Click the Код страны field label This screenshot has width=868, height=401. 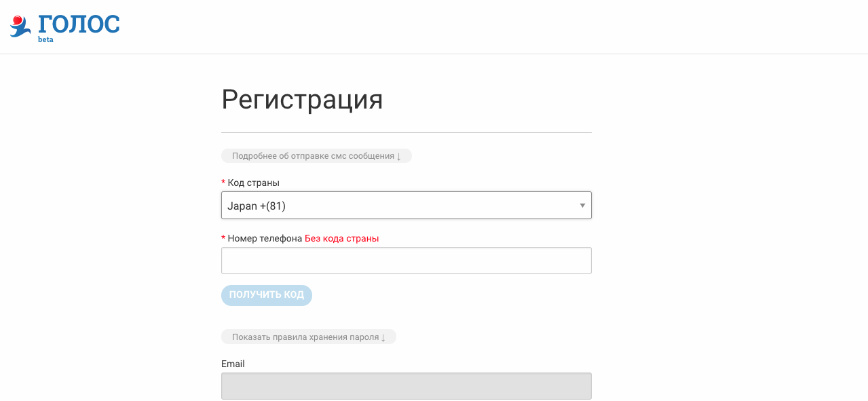253,183
